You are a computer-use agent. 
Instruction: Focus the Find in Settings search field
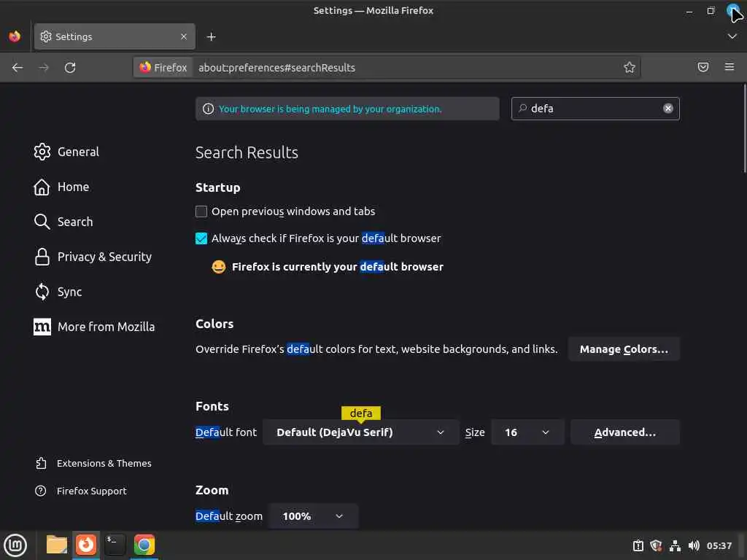pyautogui.click(x=595, y=109)
